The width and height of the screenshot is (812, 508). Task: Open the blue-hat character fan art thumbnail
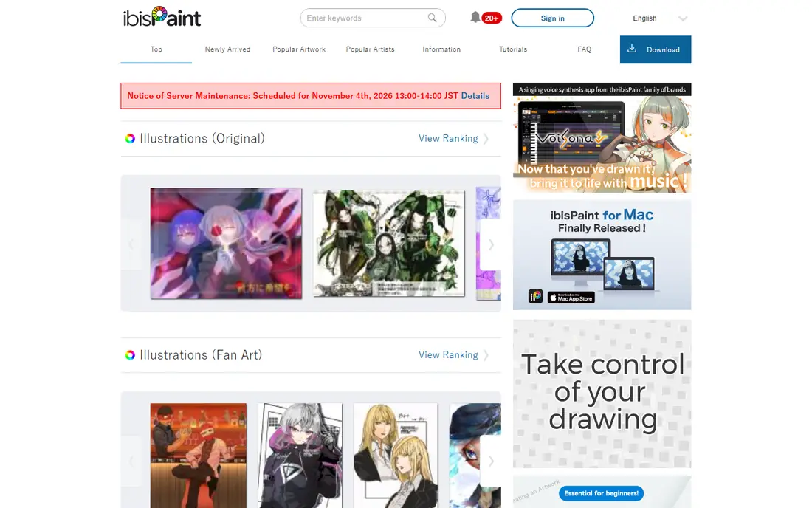(475, 456)
